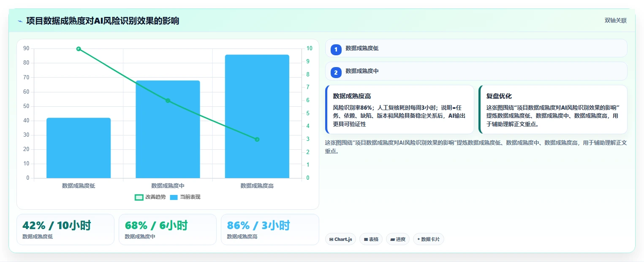Select the 进度 tag
The width and height of the screenshot is (644, 262).
(398, 239)
